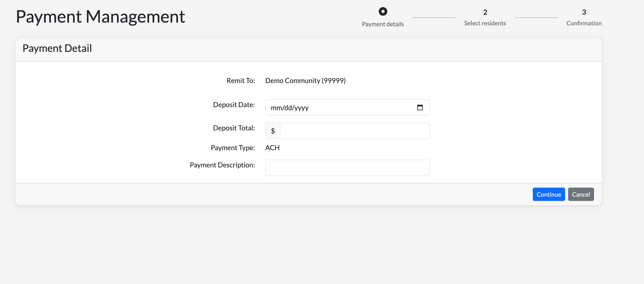Click the Deposit Date label

[234, 105]
